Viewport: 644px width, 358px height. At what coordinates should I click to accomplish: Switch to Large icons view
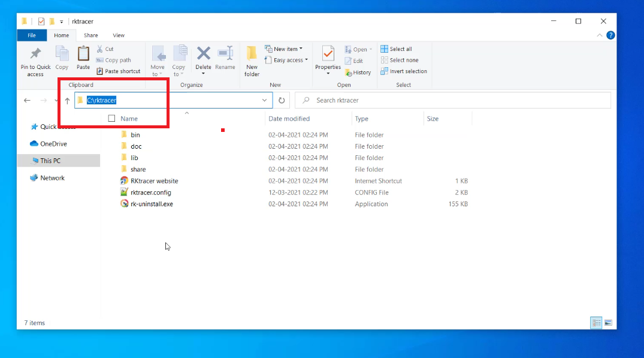pyautogui.click(x=608, y=323)
